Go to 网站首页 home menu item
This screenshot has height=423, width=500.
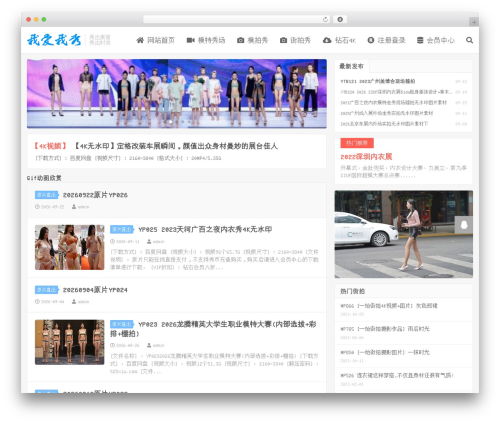tap(156, 40)
